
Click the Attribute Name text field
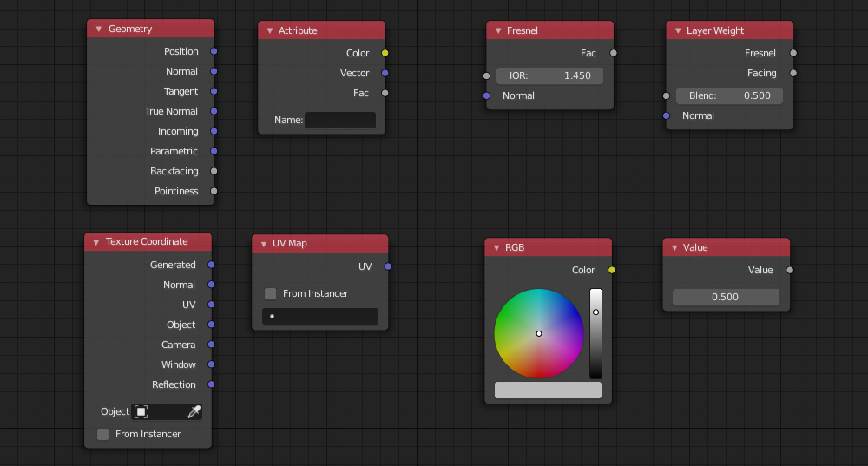[340, 120]
